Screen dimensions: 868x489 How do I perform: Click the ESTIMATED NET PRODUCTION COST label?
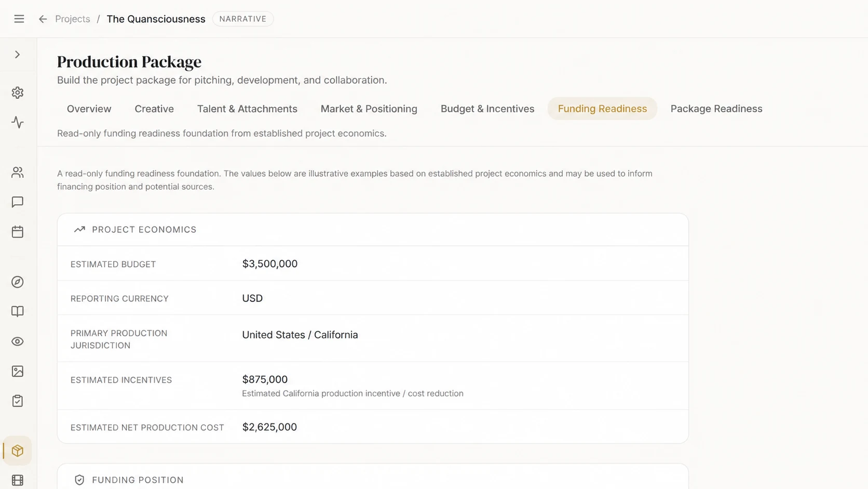click(147, 427)
